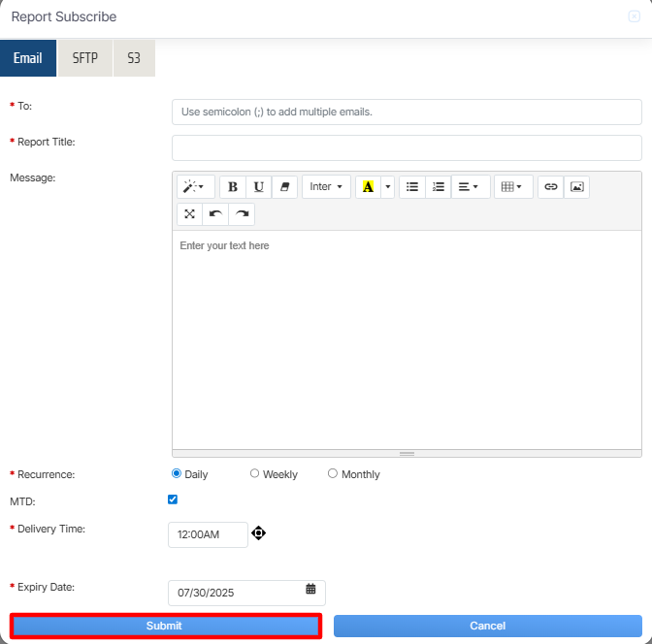Apply underline formatting to message text
Screen dimensions: 652x644
(x=259, y=187)
